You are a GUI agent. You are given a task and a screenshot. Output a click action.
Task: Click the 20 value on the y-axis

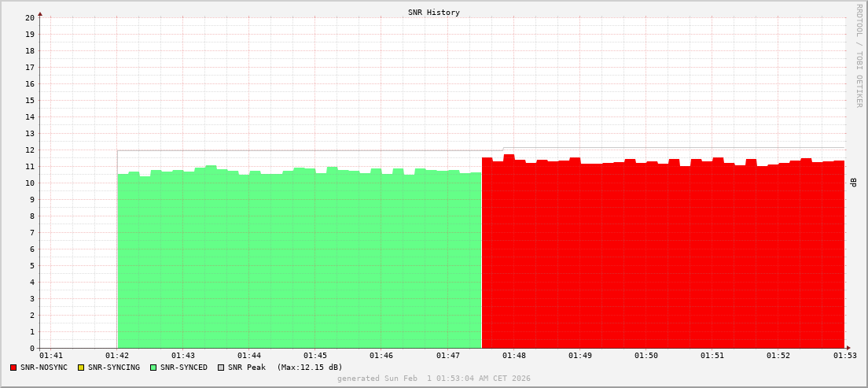[30, 17]
